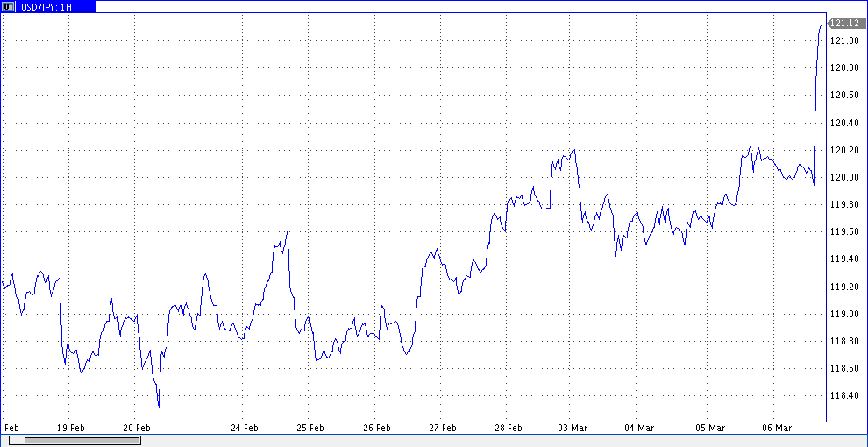868x447 pixels.
Task: Click the 03 Mar date label
Action: coord(573,428)
